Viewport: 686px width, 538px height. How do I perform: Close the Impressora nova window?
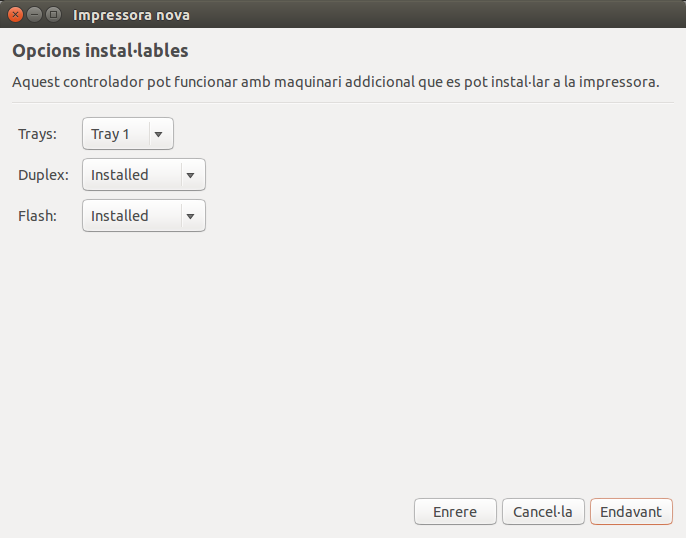pos(16,15)
